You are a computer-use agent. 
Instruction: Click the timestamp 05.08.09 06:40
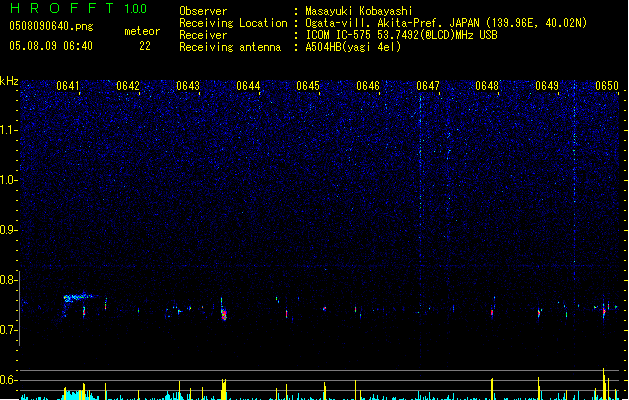51,46
